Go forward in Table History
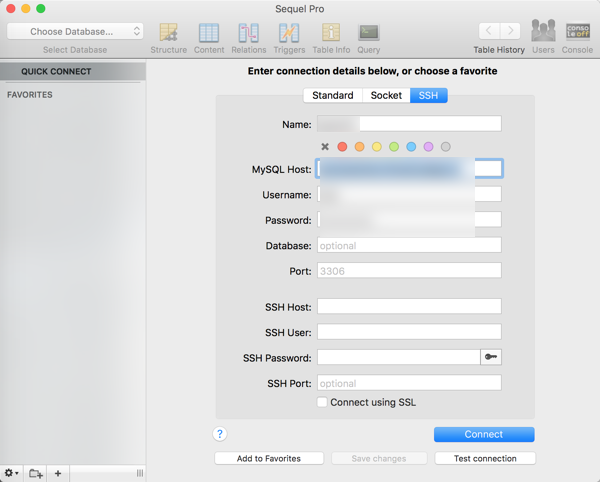 coord(510,31)
